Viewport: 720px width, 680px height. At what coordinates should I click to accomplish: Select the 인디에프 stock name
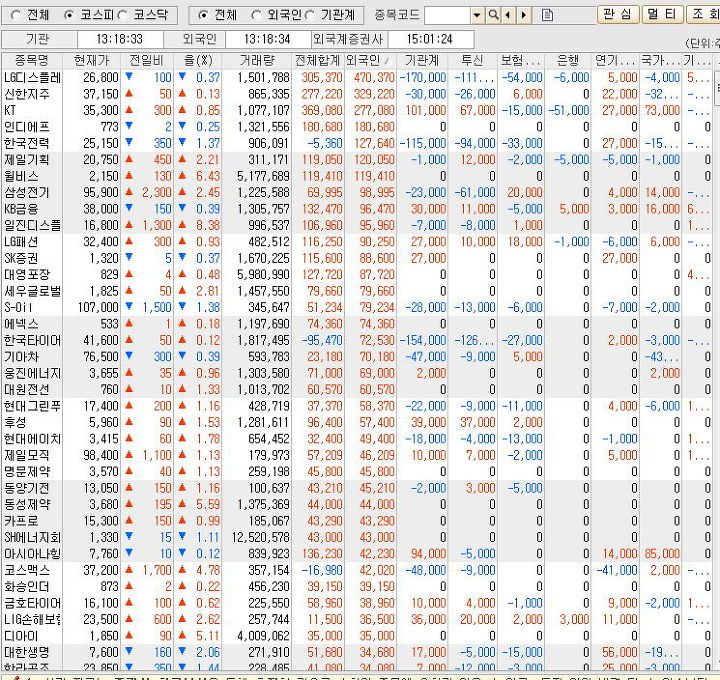pyautogui.click(x=26, y=127)
